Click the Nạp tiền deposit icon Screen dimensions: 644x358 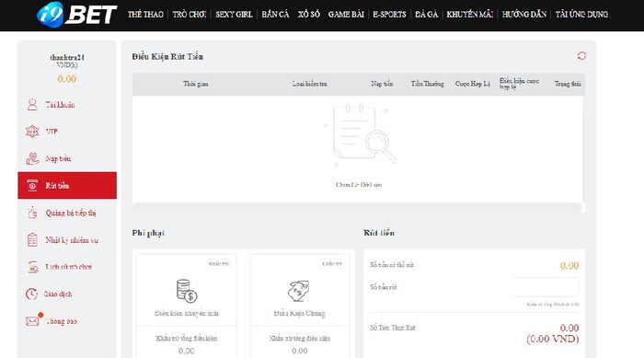point(32,158)
